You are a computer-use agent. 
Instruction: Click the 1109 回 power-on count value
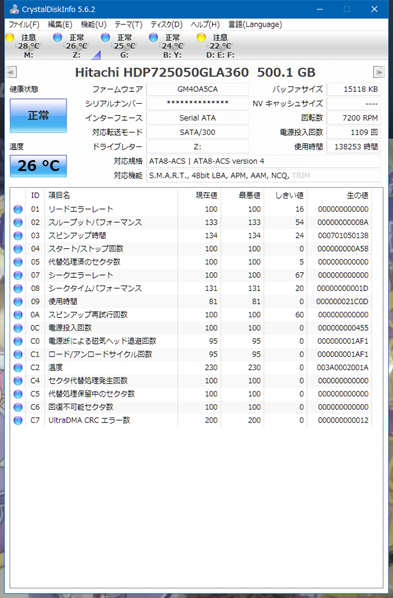[x=353, y=132]
